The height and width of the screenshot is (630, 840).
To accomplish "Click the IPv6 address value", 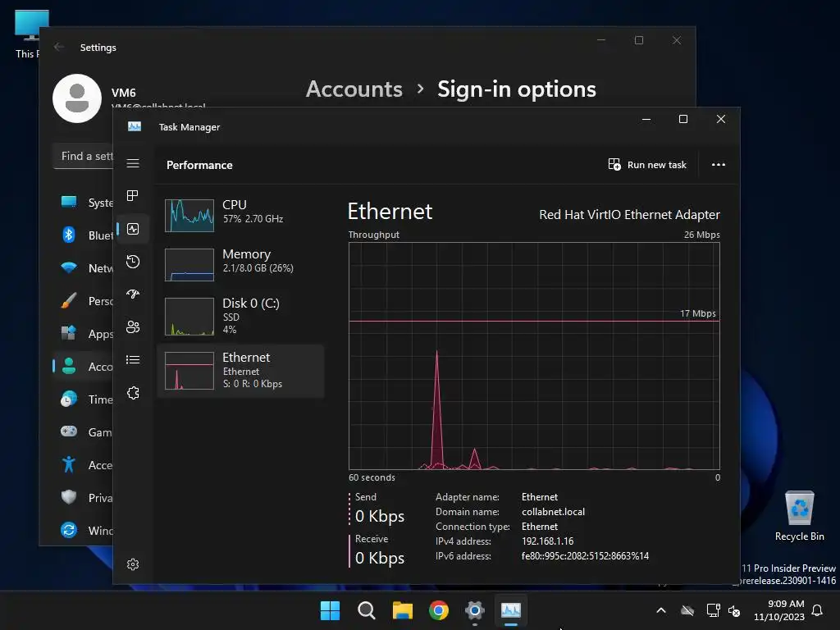I will (585, 556).
